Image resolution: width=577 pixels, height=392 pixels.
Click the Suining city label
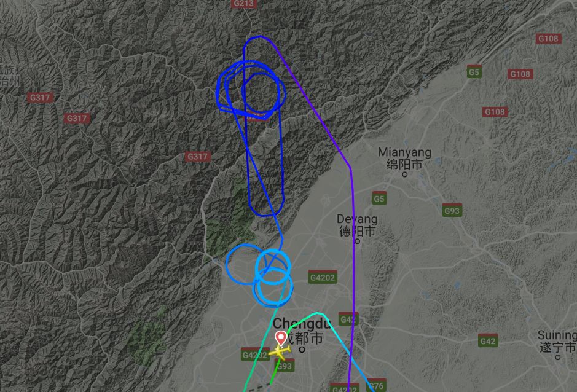pos(557,341)
